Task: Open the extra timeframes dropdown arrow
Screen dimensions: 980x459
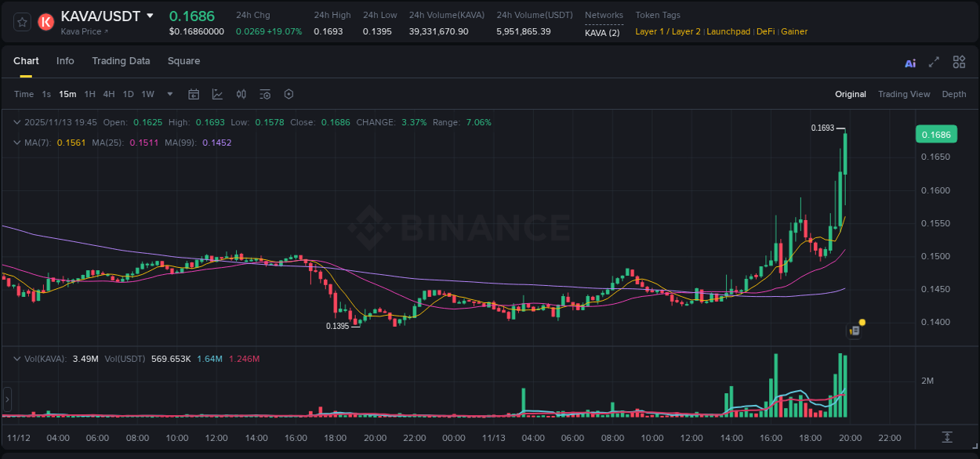Action: coord(169,94)
